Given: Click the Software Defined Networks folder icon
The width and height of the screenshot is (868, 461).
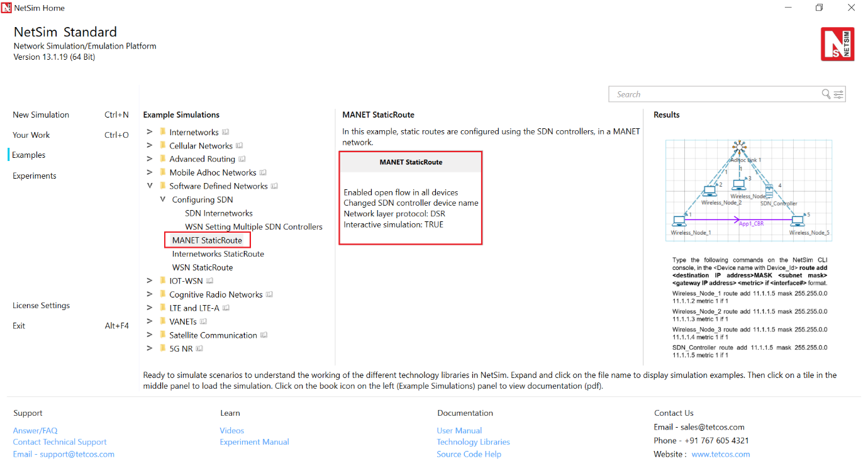Looking at the screenshot, I should coord(163,186).
